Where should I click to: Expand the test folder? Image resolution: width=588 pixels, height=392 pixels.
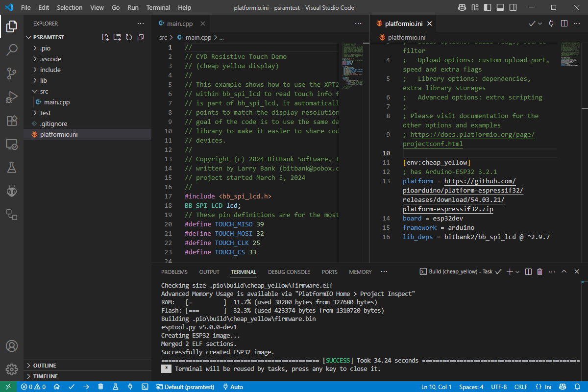coord(88,113)
